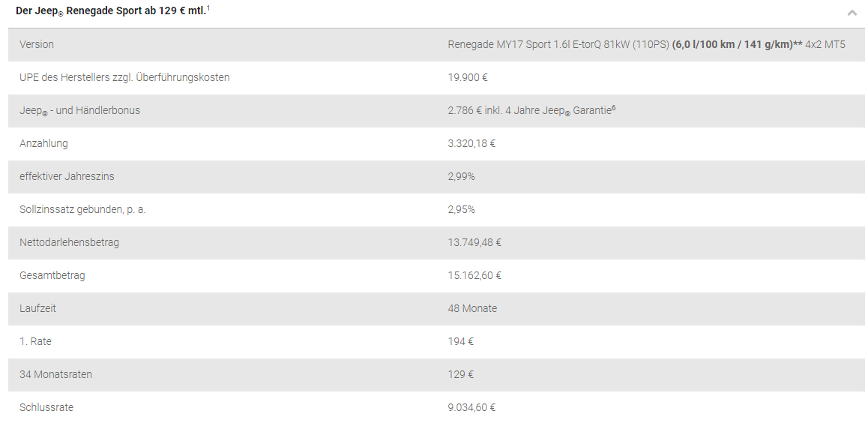Select the 15.162,60 € Gesamtbetrag value
Image resolution: width=868 pixels, height=423 pixels.
tap(474, 275)
